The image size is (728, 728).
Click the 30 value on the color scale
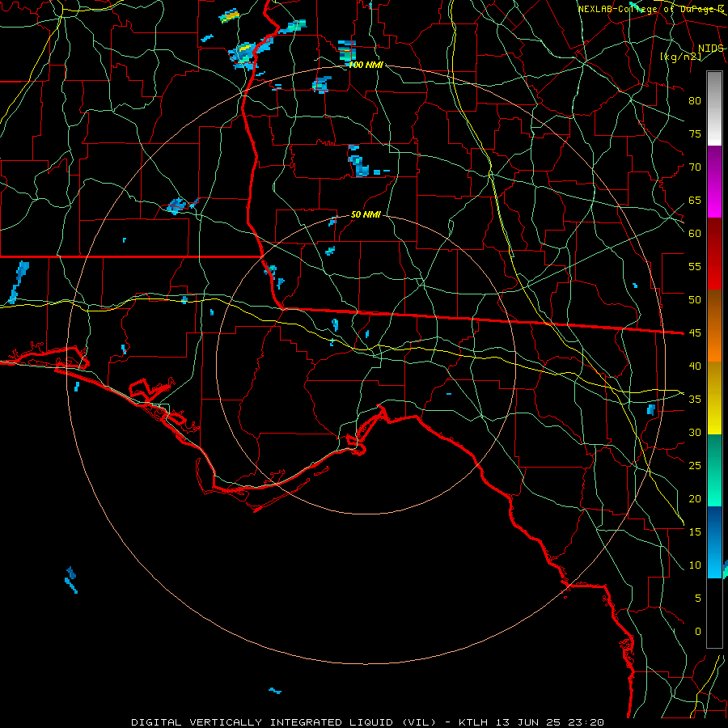click(695, 432)
